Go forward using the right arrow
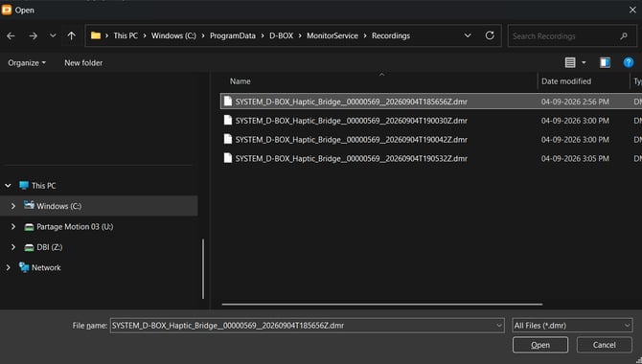This screenshot has width=642, height=364. (34, 36)
